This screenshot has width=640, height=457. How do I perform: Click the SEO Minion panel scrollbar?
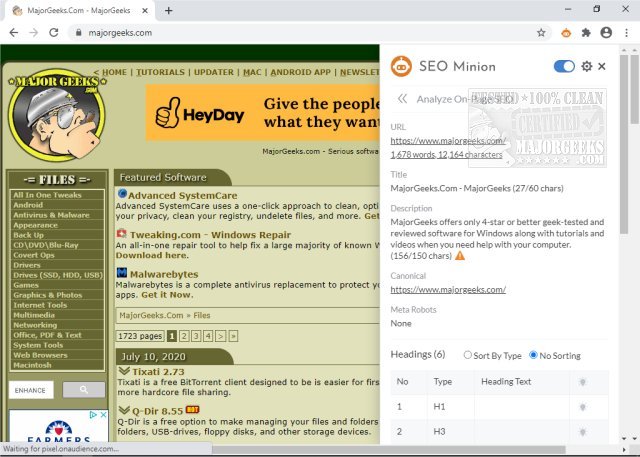tap(624, 145)
